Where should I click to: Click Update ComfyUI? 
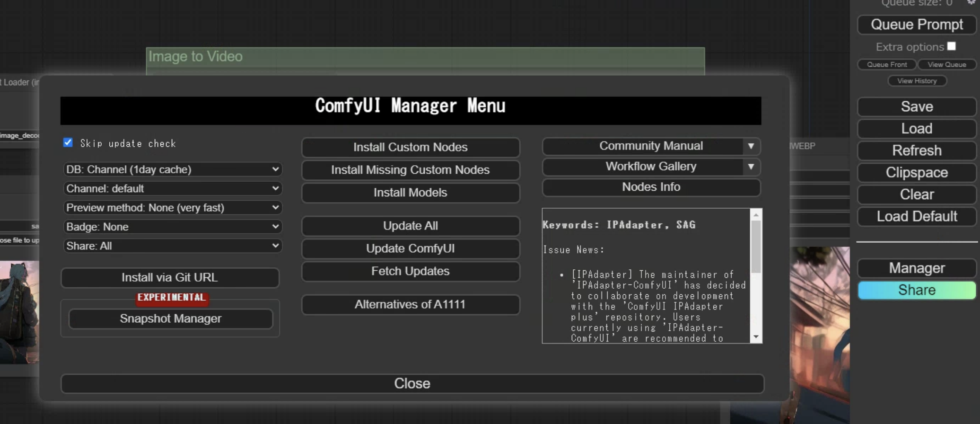(411, 248)
